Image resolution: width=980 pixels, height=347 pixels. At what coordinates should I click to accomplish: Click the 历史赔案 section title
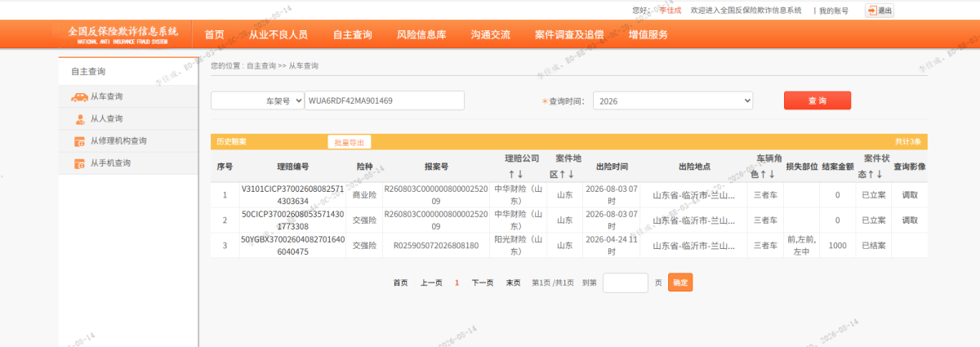pyautogui.click(x=231, y=142)
